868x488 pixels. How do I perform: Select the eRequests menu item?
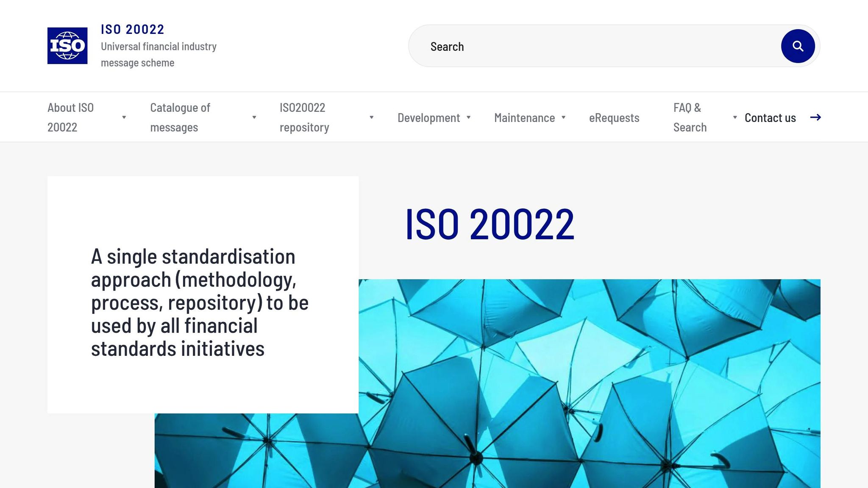click(x=614, y=118)
